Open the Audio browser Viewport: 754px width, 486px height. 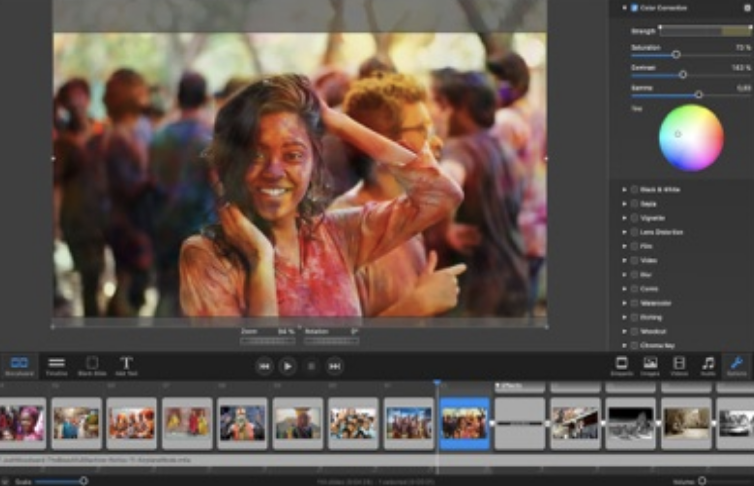tap(708, 365)
